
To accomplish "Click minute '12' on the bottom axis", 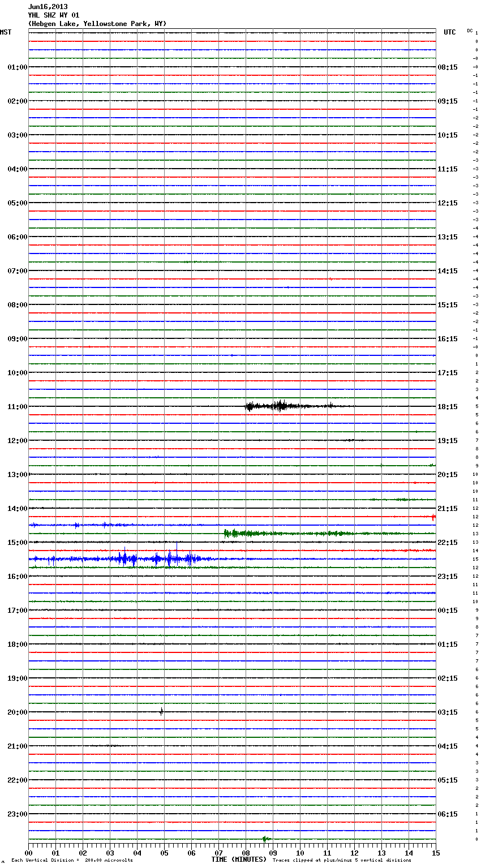I will [354, 853].
